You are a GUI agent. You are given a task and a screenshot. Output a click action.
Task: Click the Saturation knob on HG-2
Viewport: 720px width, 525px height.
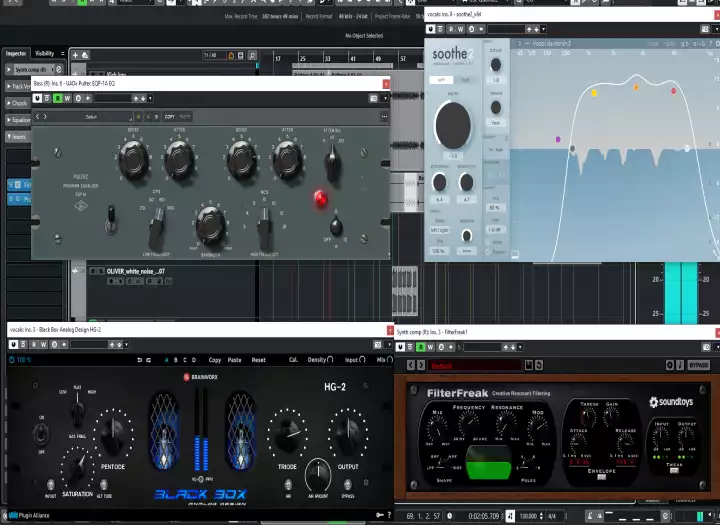pos(77,469)
